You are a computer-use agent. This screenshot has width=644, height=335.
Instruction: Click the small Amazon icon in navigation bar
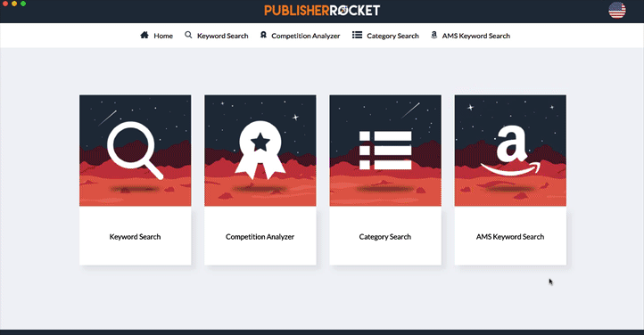pos(433,36)
